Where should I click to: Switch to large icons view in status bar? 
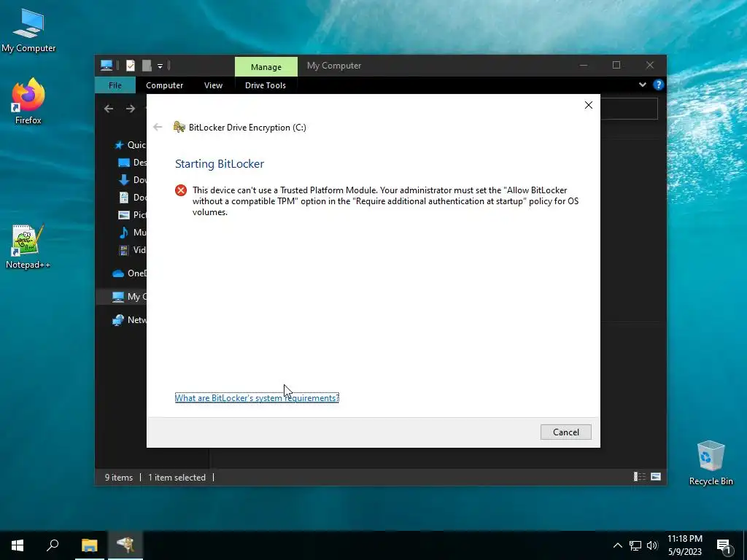coord(656,477)
